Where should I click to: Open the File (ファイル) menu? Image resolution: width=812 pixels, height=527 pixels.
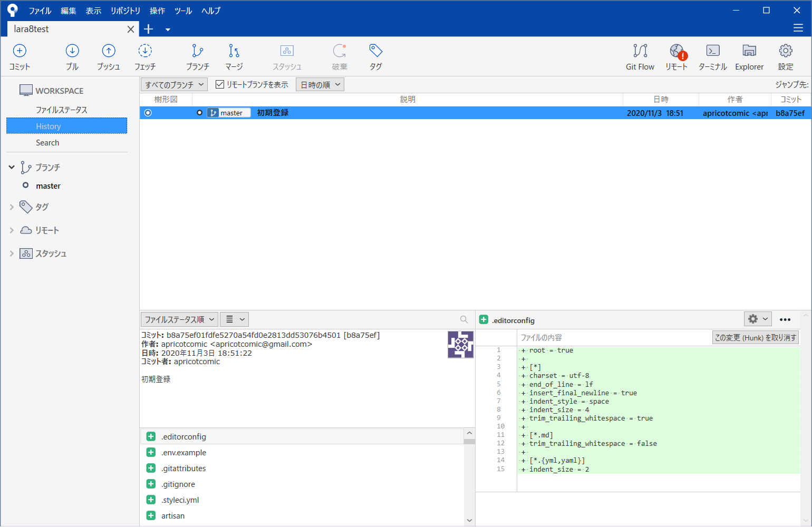click(x=40, y=11)
